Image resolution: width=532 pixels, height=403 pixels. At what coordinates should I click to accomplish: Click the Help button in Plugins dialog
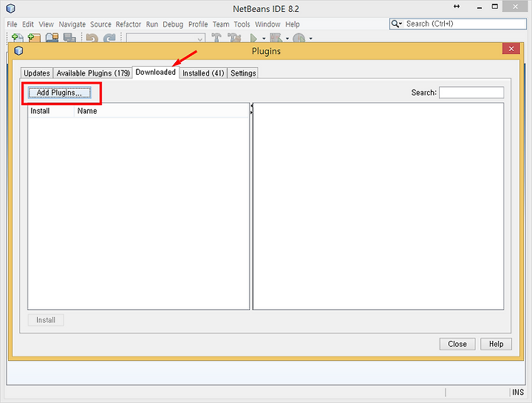pos(496,344)
